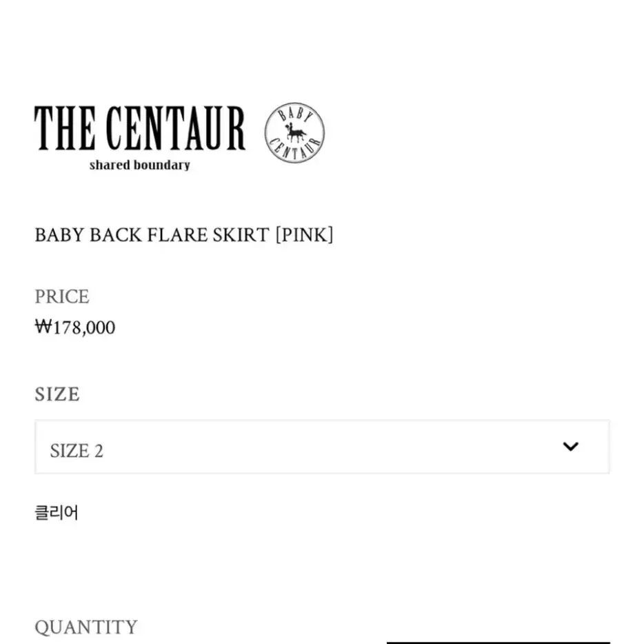Clear the size selection with 클리어
This screenshot has height=644, width=644.
[57, 512]
